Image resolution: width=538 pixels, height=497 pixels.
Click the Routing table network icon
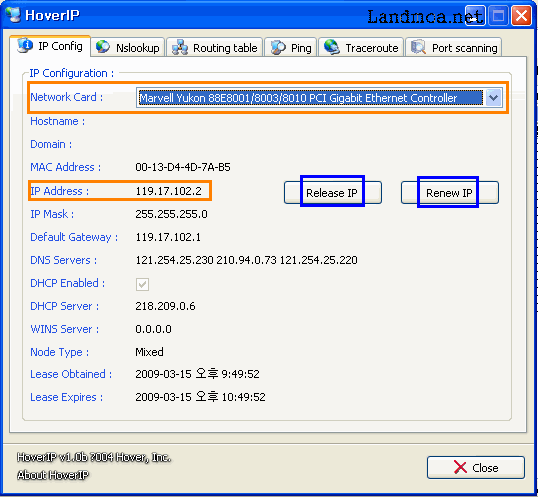tap(180, 47)
